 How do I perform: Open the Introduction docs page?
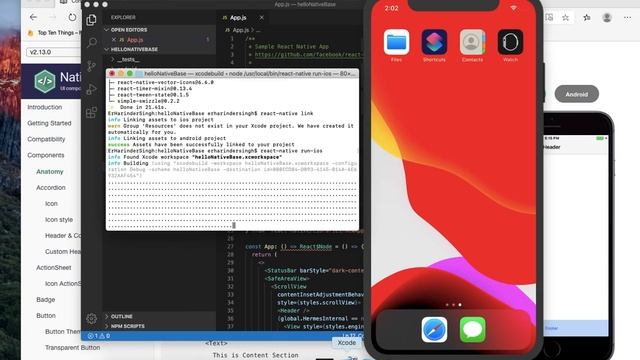44,107
